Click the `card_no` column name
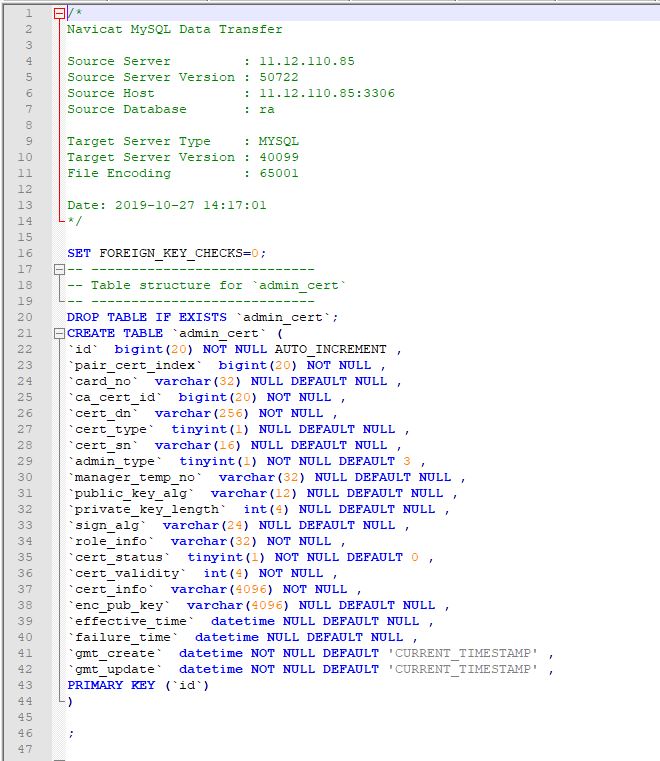Screen dimensions: 660x761 coord(103,381)
